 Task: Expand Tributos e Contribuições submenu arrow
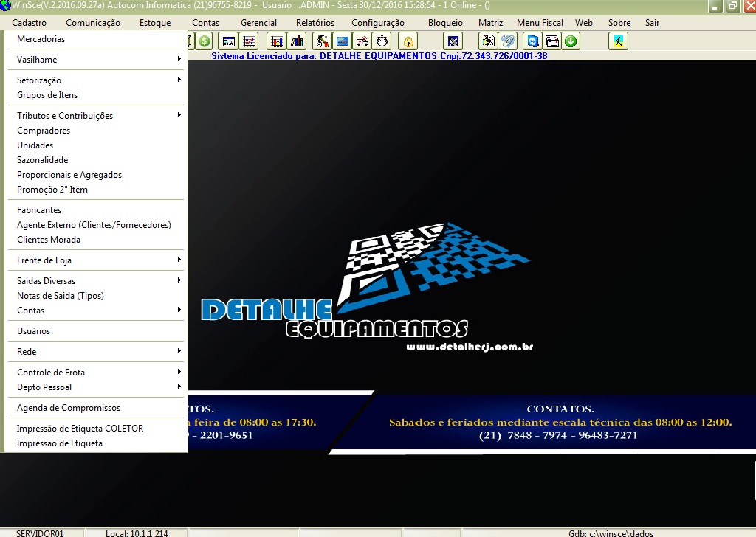179,114
